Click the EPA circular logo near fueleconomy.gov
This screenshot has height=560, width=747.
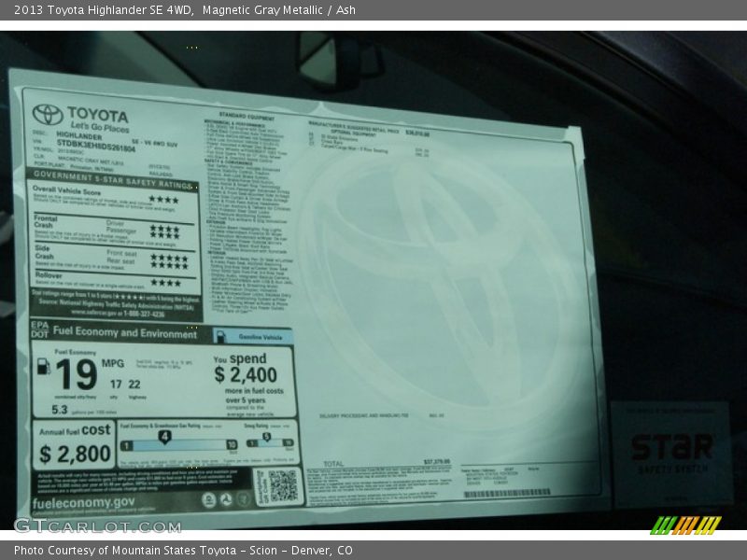[208, 499]
